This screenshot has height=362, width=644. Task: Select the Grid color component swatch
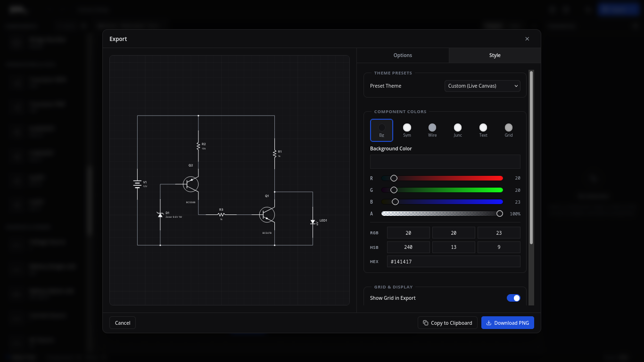pyautogui.click(x=509, y=130)
